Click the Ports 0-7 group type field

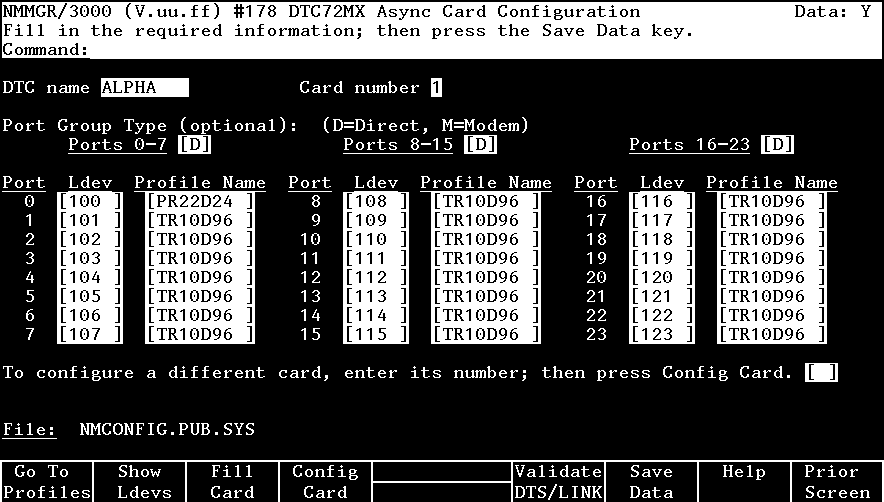click(194, 145)
